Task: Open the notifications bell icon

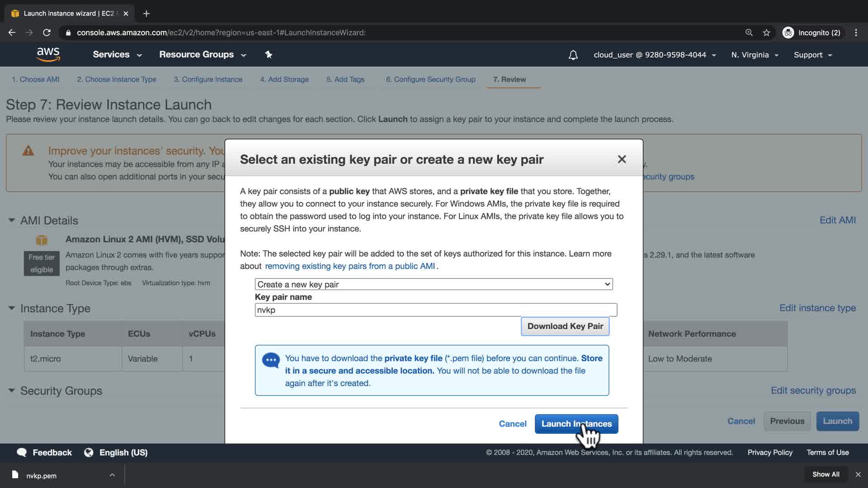Action: [x=573, y=55]
